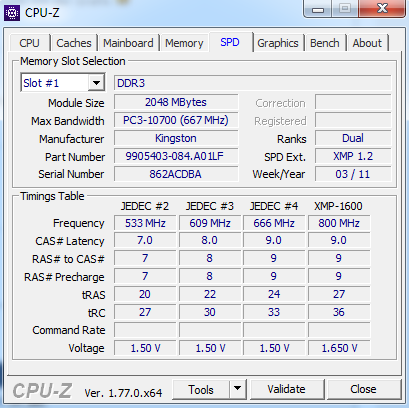
Task: Click tRAS value 24
Action: click(x=274, y=294)
